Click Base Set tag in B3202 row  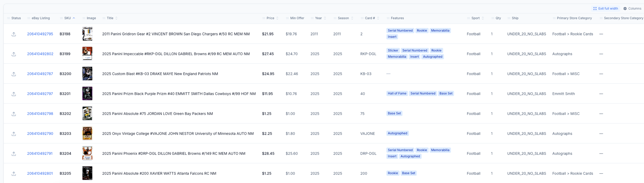394,114
